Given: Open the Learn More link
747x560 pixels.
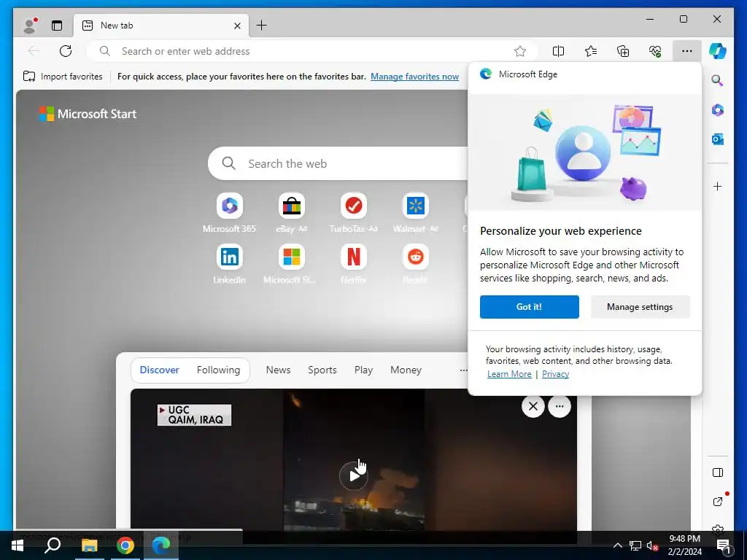Looking at the screenshot, I should click(509, 374).
